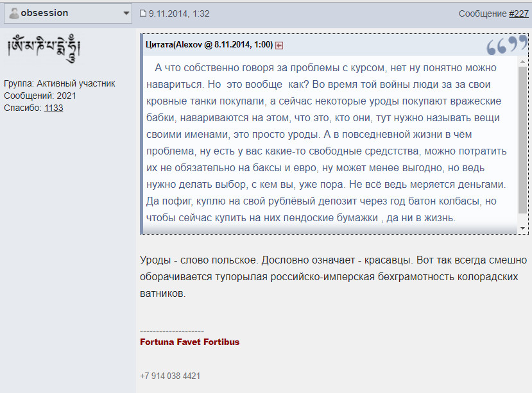Click the quote header with Alexov's name
532x393 pixels.
coord(209,45)
